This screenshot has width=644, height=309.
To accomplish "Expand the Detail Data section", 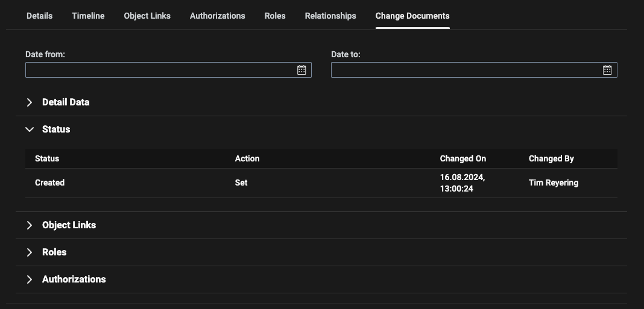I will [30, 102].
